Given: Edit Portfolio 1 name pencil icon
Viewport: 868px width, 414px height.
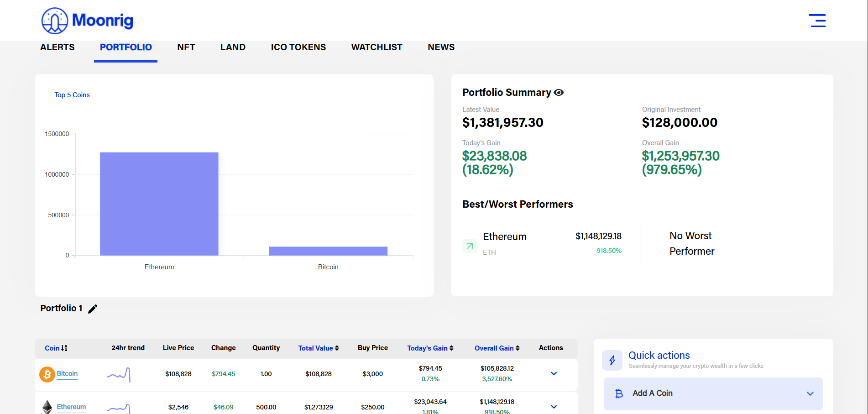Looking at the screenshot, I should click(93, 309).
